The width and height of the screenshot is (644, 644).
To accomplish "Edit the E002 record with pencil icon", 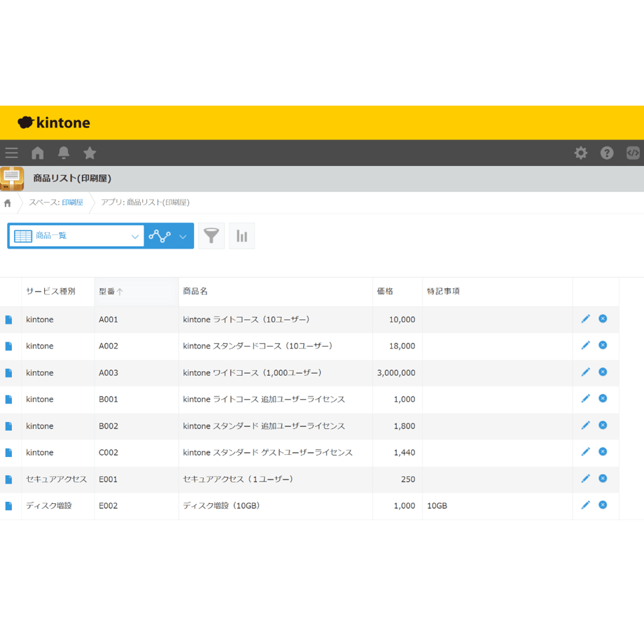I will click(586, 505).
